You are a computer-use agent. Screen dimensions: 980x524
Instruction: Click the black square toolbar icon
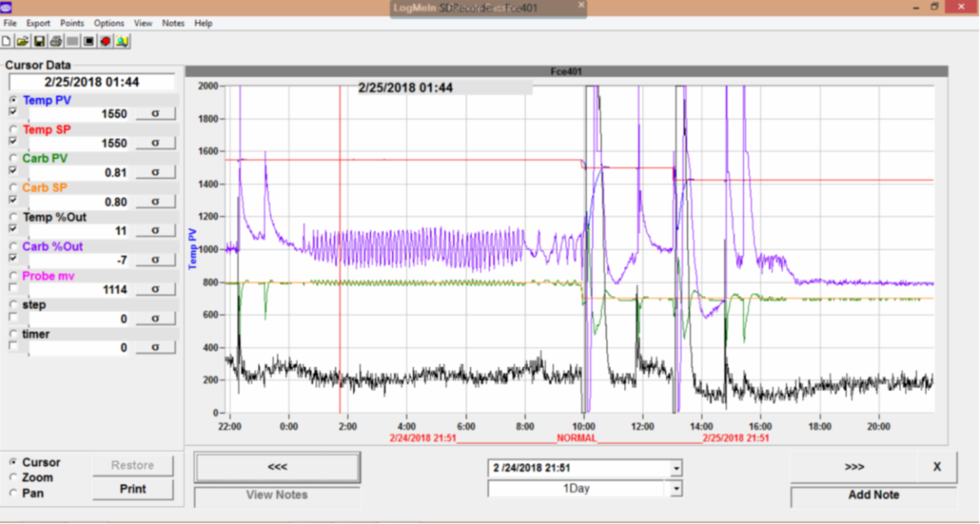click(89, 41)
